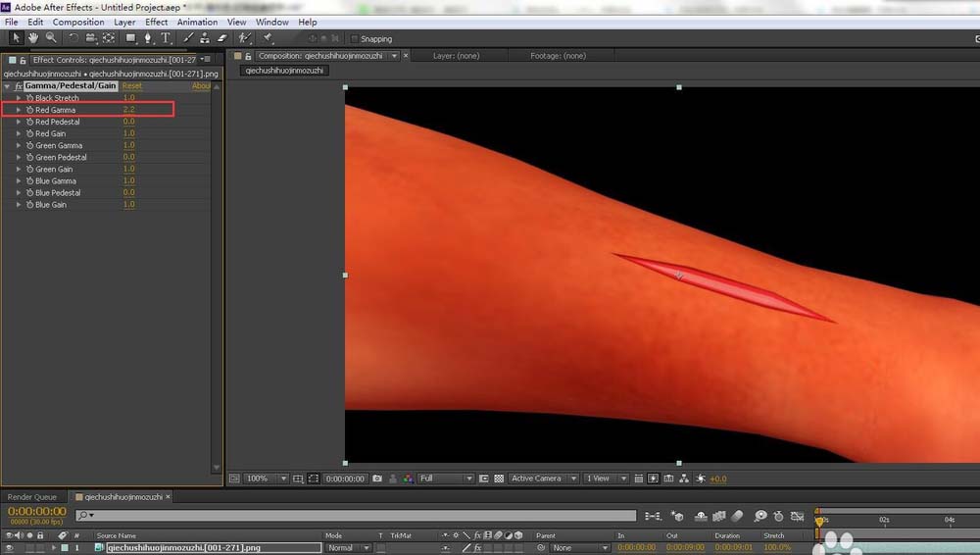The width and height of the screenshot is (980, 555).
Task: Click the Fast Previews icon
Action: click(653, 479)
